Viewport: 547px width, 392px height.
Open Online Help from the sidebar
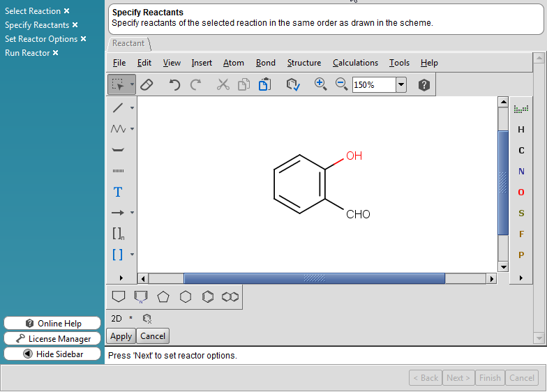52,324
